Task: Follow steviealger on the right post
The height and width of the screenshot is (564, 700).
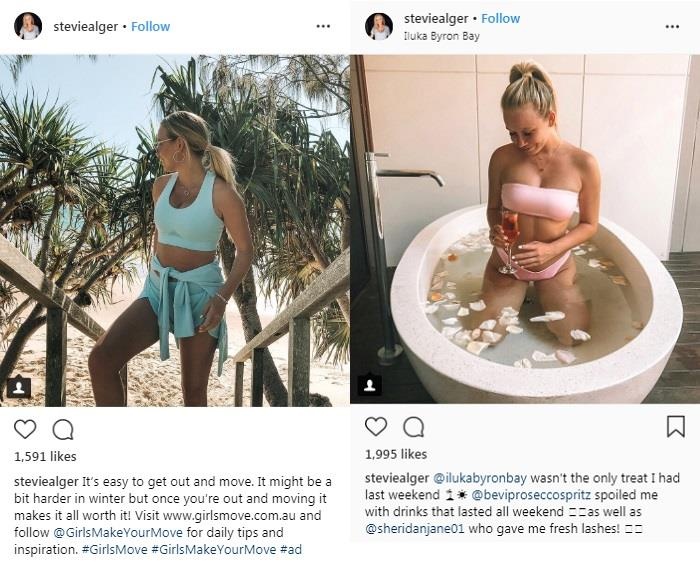Action: [500, 19]
